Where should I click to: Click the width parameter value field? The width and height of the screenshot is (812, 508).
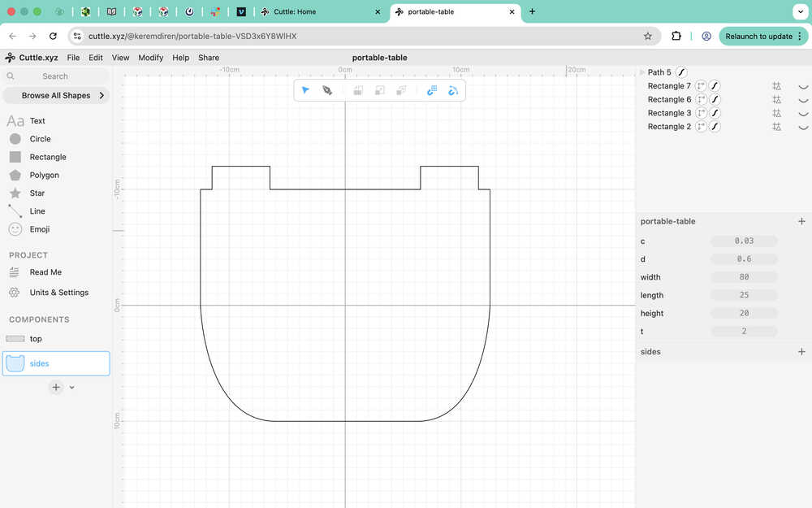[744, 277]
